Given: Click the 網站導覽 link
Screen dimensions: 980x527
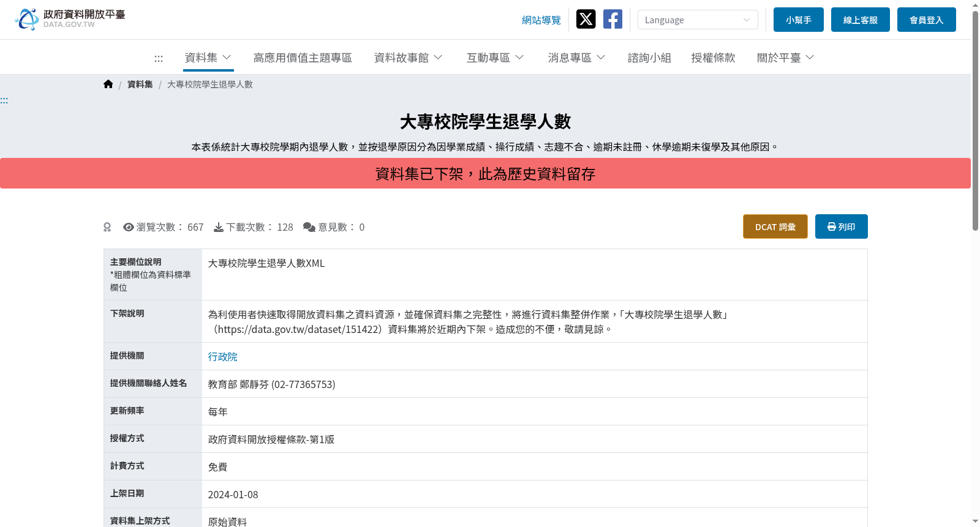Looking at the screenshot, I should pos(541,20).
